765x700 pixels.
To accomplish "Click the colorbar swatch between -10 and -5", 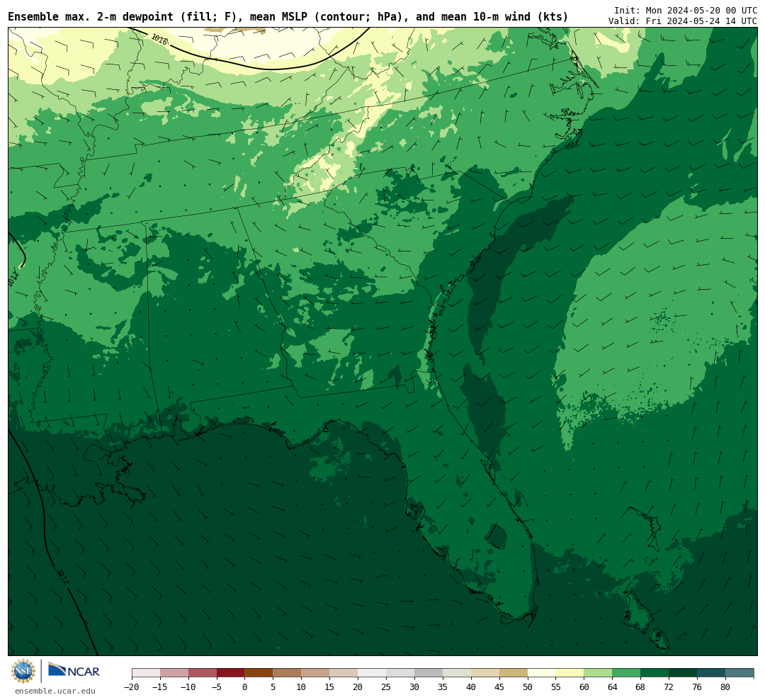I will 203,673.
